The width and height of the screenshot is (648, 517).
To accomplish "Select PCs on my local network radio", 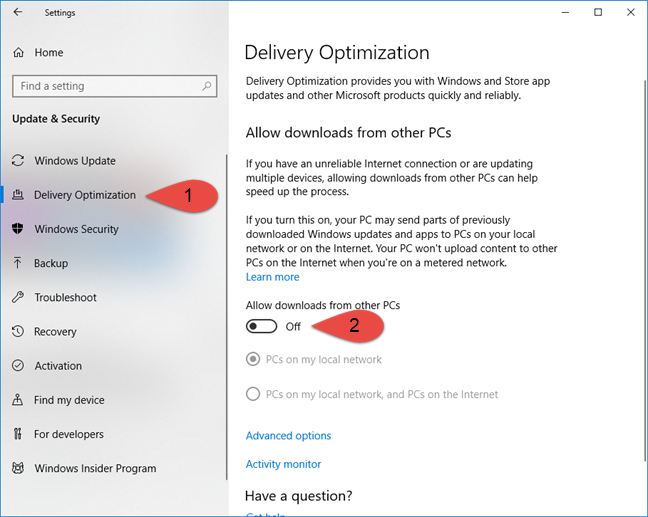I will click(253, 359).
